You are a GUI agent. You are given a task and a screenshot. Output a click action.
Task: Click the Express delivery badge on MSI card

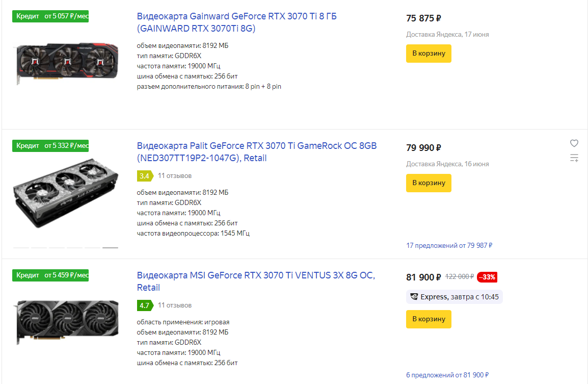pos(454,297)
